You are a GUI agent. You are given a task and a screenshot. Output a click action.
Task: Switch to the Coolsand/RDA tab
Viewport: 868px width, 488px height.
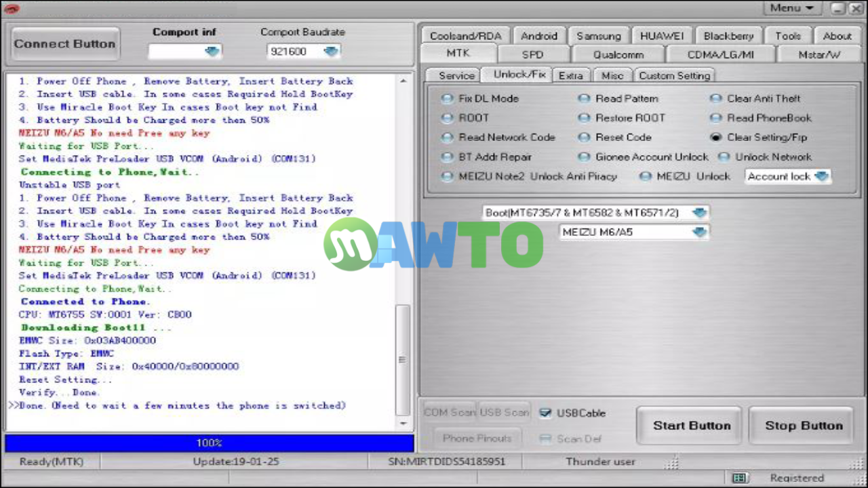click(465, 37)
